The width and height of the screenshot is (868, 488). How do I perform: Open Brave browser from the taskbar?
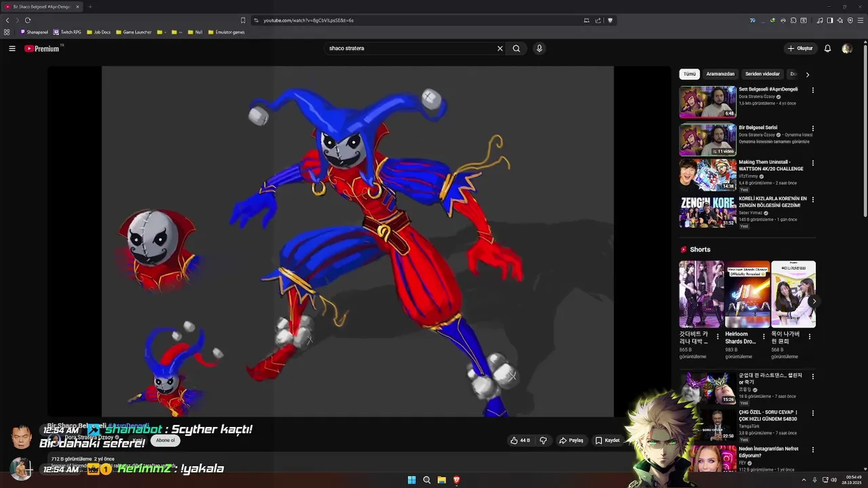pyautogui.click(x=456, y=480)
